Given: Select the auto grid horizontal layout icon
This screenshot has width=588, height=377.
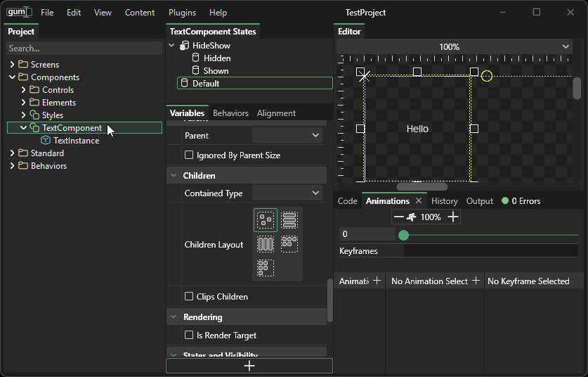Looking at the screenshot, I should click(x=289, y=244).
